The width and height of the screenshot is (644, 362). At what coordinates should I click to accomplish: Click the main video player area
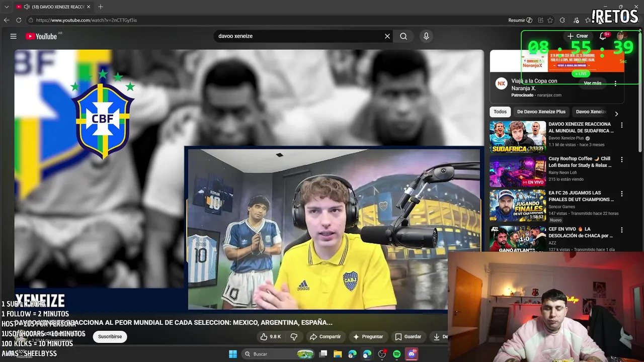click(249, 182)
